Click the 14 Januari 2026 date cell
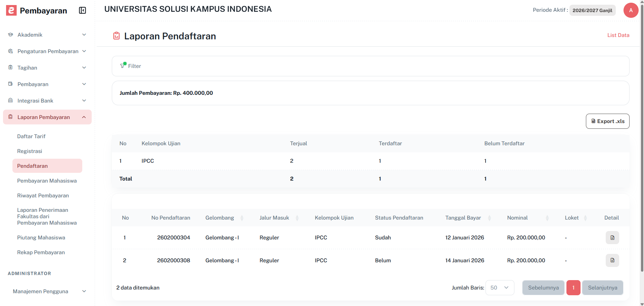This screenshot has height=306, width=644. tap(465, 260)
